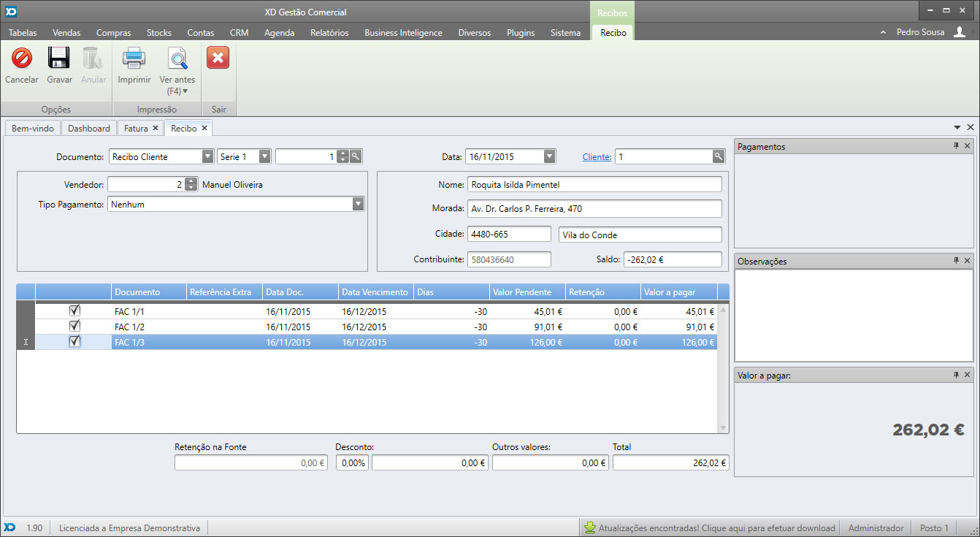Open the Tipo Pagamento dropdown
The image size is (980, 537).
click(358, 205)
